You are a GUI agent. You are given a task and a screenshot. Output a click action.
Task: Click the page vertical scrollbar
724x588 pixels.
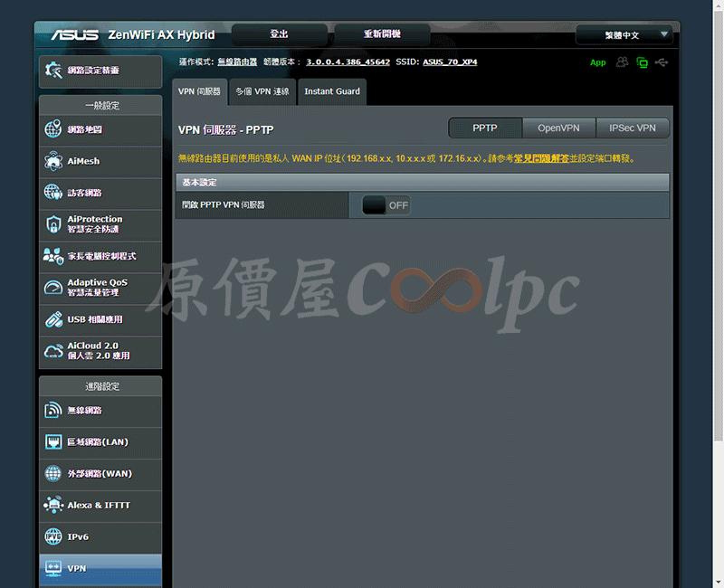tap(719, 226)
